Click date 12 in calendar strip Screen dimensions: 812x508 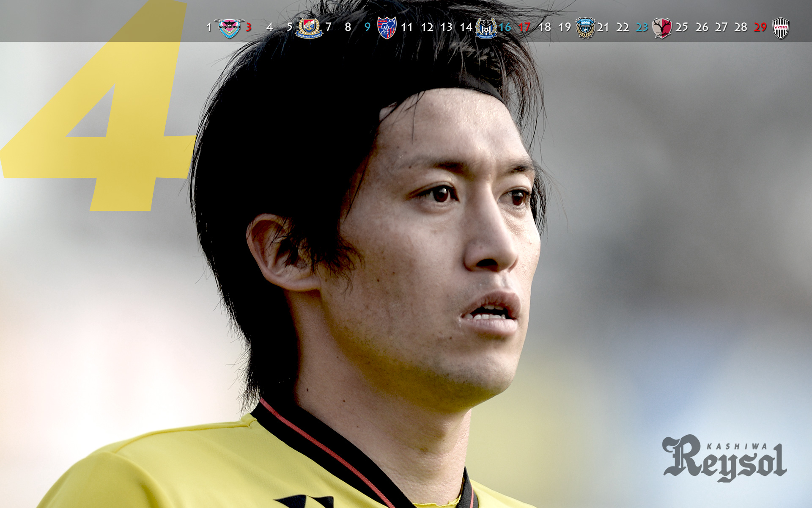click(427, 28)
